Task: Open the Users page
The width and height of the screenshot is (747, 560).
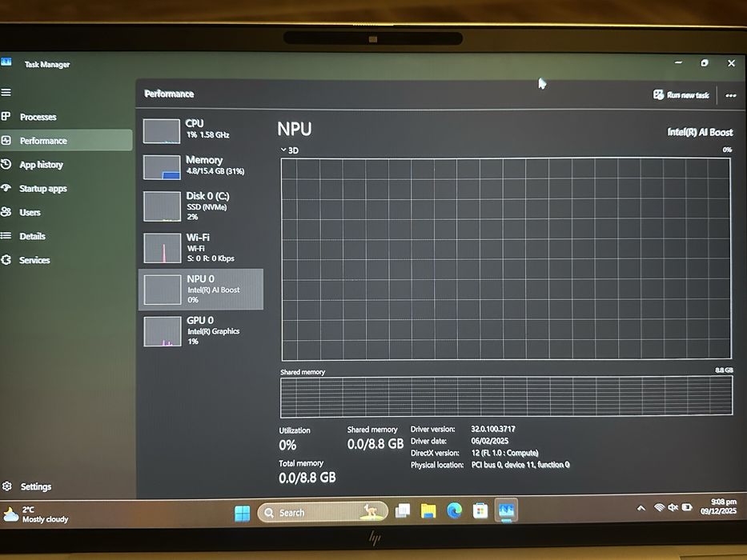Action: pyautogui.click(x=30, y=212)
